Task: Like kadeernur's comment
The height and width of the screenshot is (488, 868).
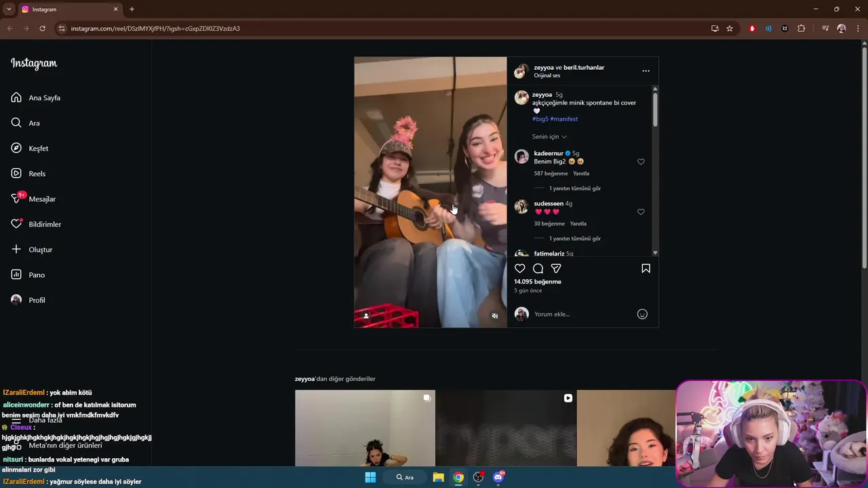Action: (x=641, y=162)
